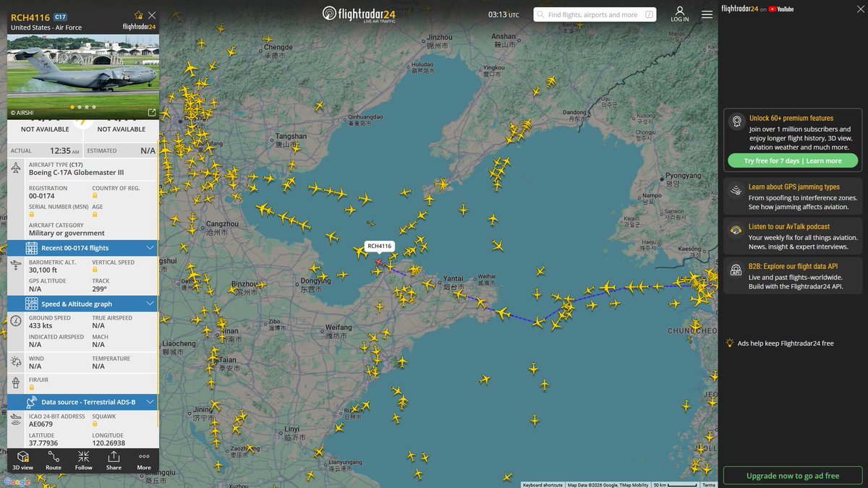Click the locked FIR/UIR padlock
The width and height of the screenshot is (868, 488).
pyautogui.click(x=32, y=388)
